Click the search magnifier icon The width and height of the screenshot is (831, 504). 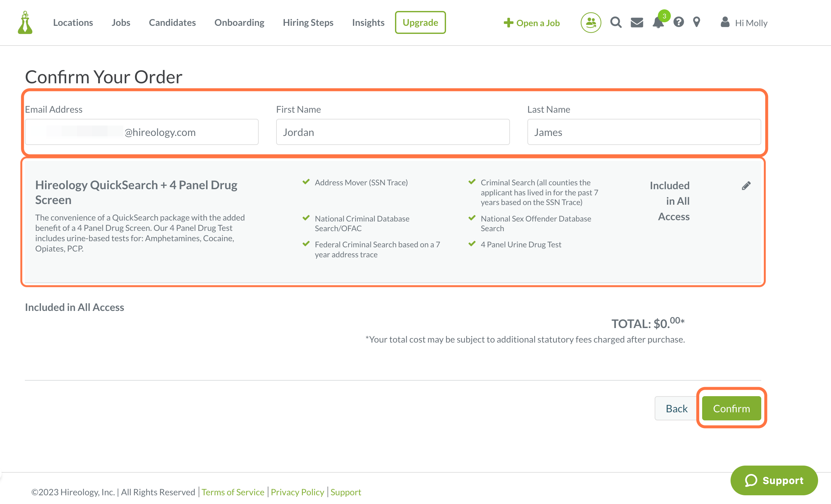click(616, 23)
